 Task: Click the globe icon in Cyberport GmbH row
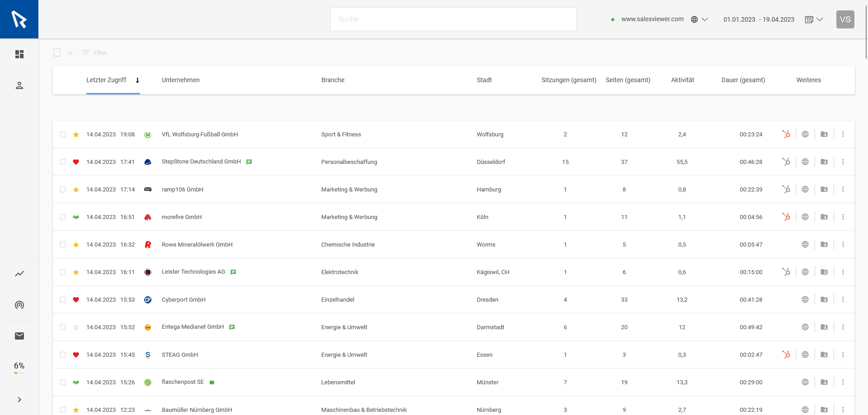pyautogui.click(x=805, y=299)
